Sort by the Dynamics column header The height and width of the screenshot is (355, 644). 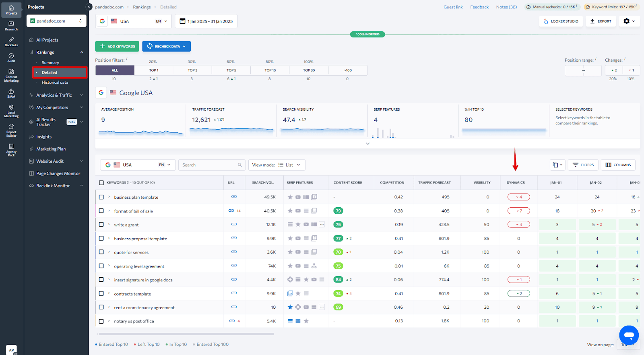click(516, 183)
